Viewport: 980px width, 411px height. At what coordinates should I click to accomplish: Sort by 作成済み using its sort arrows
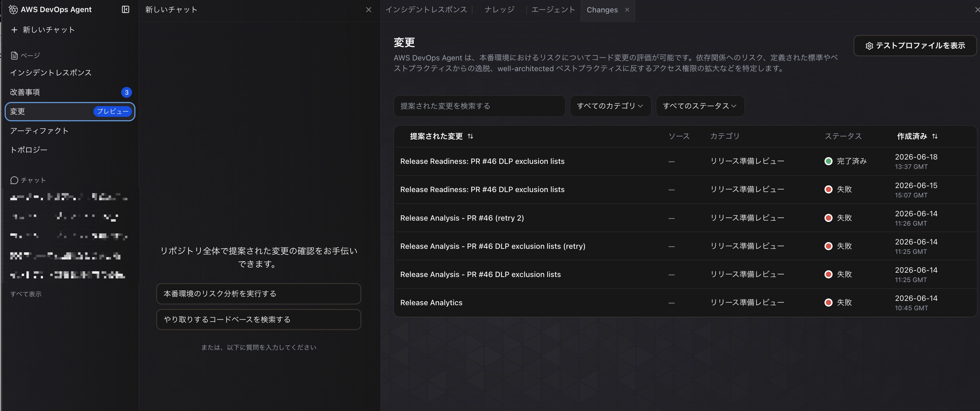click(935, 136)
